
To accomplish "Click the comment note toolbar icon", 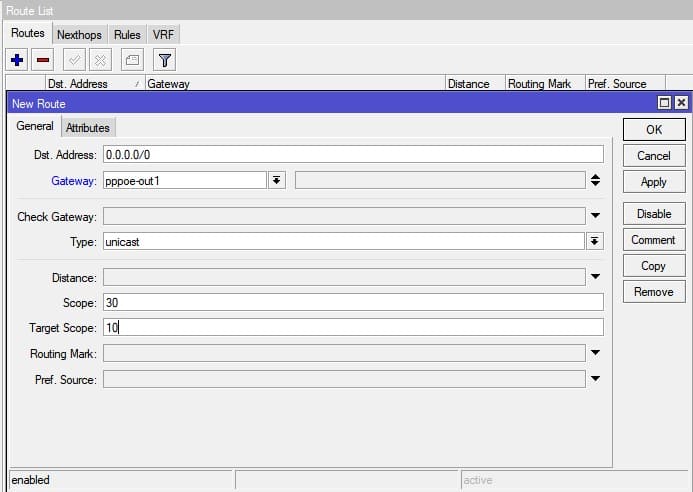I will [x=132, y=60].
